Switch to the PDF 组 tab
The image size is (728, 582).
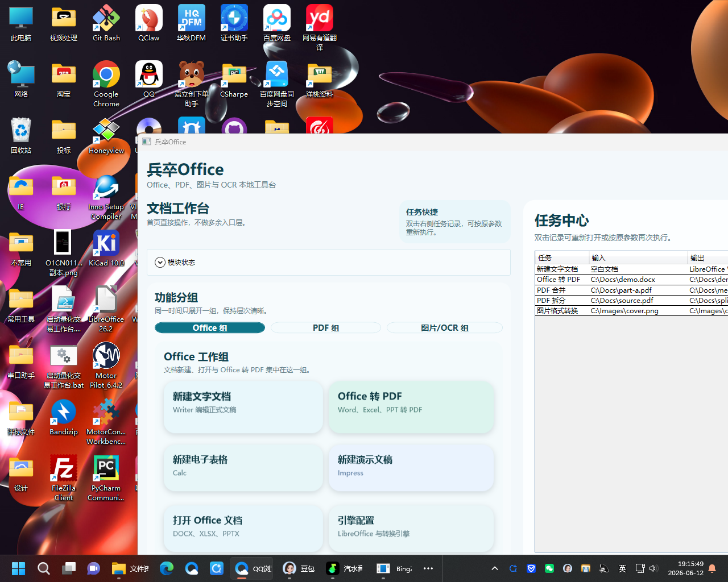[x=326, y=328]
